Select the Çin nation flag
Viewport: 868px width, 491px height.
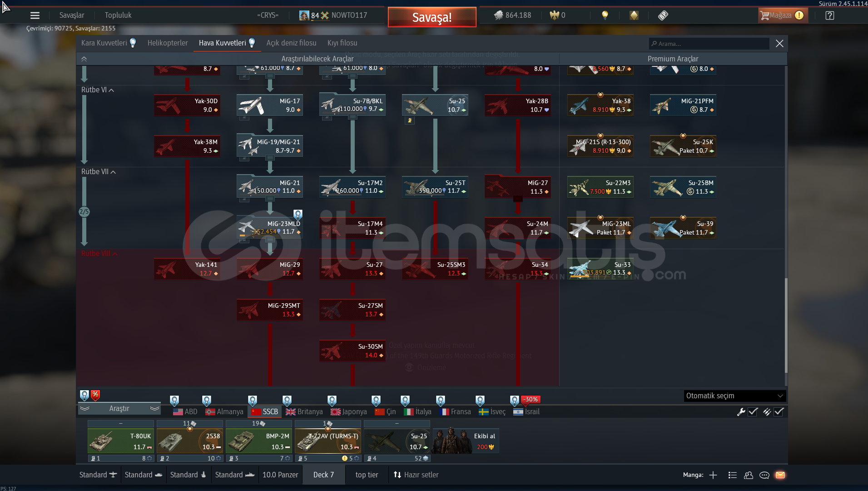(x=385, y=411)
